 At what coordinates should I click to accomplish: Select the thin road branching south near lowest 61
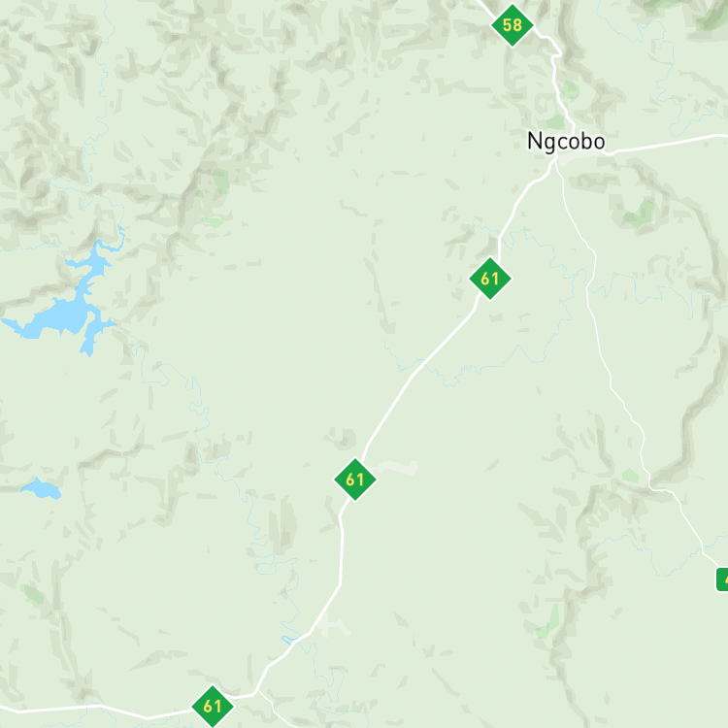[274, 711]
